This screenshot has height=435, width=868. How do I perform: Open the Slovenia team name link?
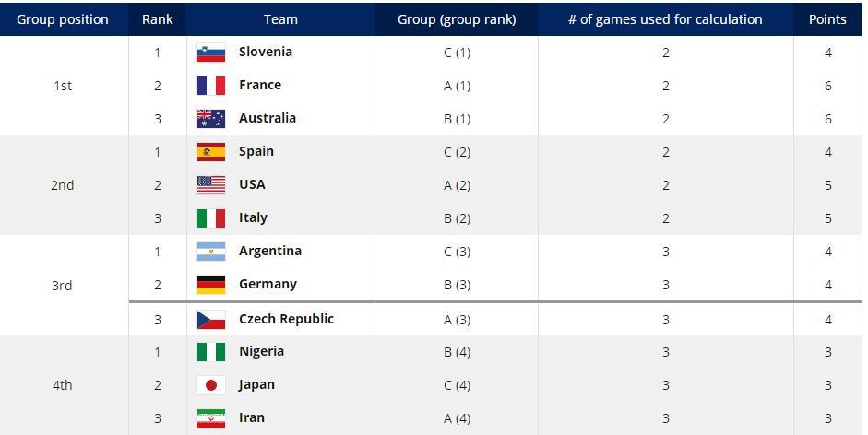pyautogui.click(x=266, y=52)
